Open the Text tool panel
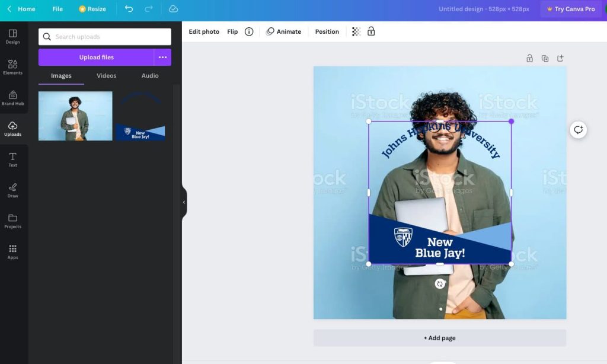The image size is (607, 364). click(13, 159)
